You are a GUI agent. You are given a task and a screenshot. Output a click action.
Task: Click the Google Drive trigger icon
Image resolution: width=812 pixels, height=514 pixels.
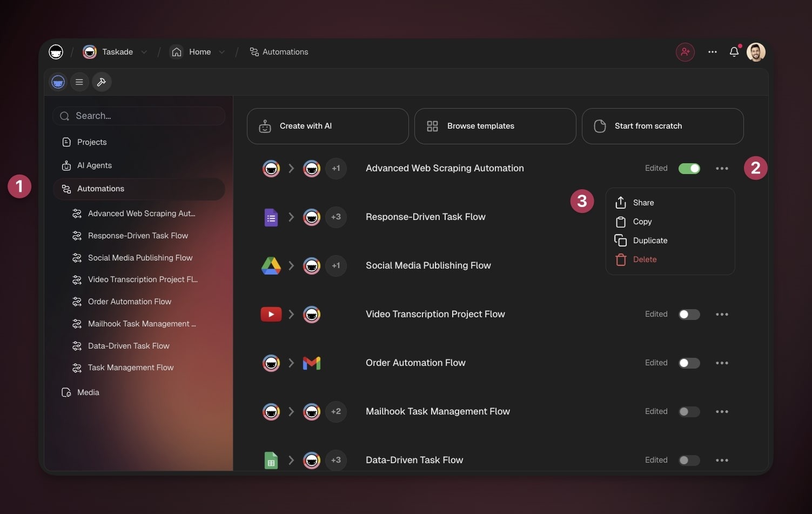click(x=271, y=265)
